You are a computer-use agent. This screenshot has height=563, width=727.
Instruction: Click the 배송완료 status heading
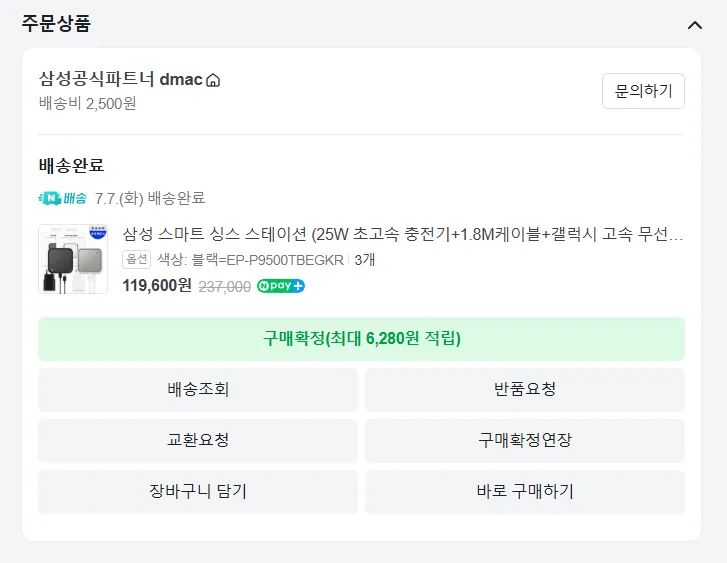point(71,166)
